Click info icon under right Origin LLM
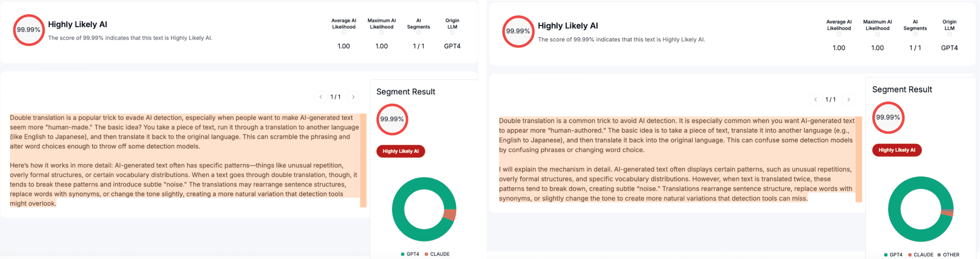 949,34
